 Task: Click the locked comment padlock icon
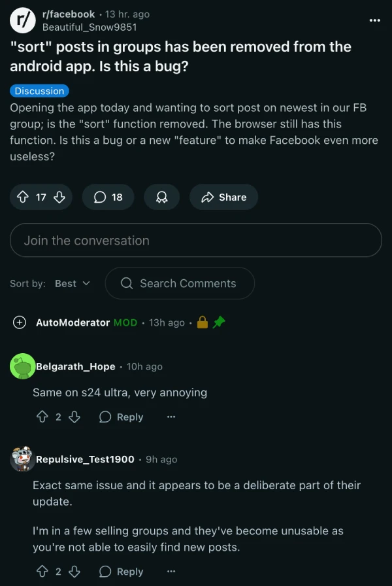pos(202,322)
